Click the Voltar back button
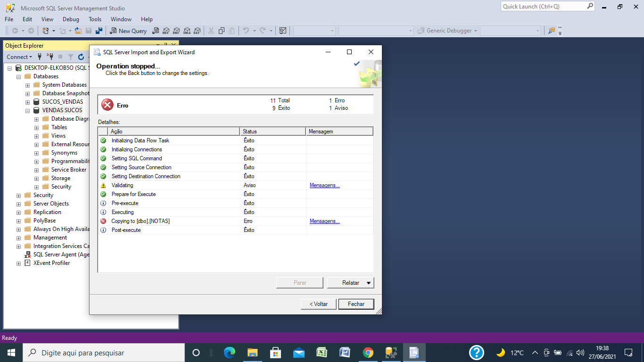Image resolution: width=644 pixels, height=362 pixels. click(x=318, y=304)
